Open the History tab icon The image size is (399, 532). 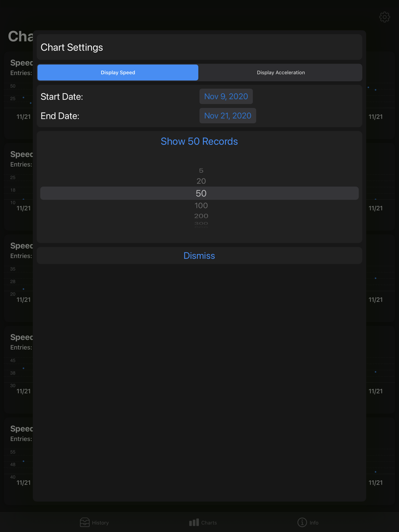[85, 522]
